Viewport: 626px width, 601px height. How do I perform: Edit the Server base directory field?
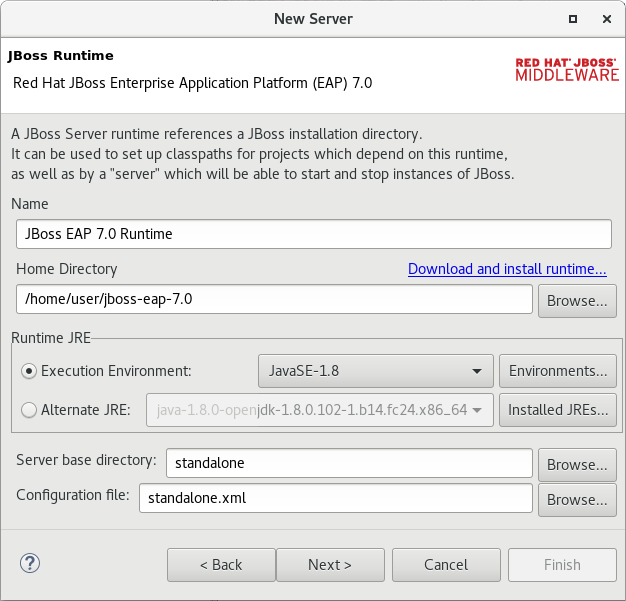click(349, 463)
